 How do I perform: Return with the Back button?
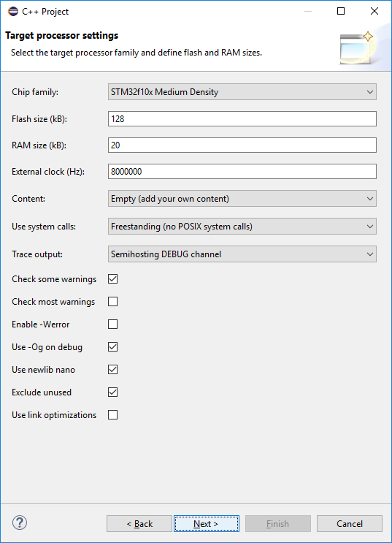(x=139, y=523)
